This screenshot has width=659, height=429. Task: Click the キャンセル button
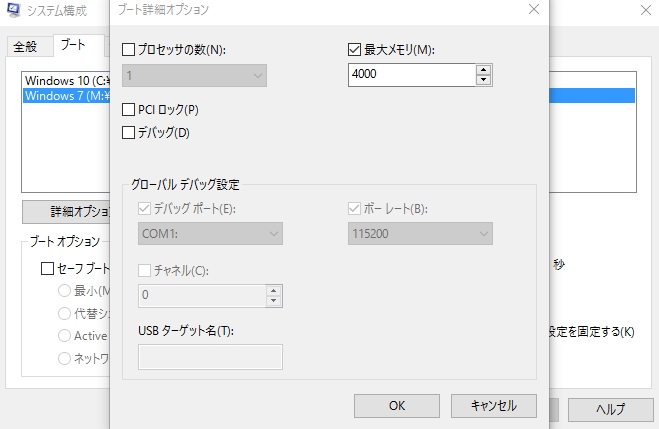[493, 405]
